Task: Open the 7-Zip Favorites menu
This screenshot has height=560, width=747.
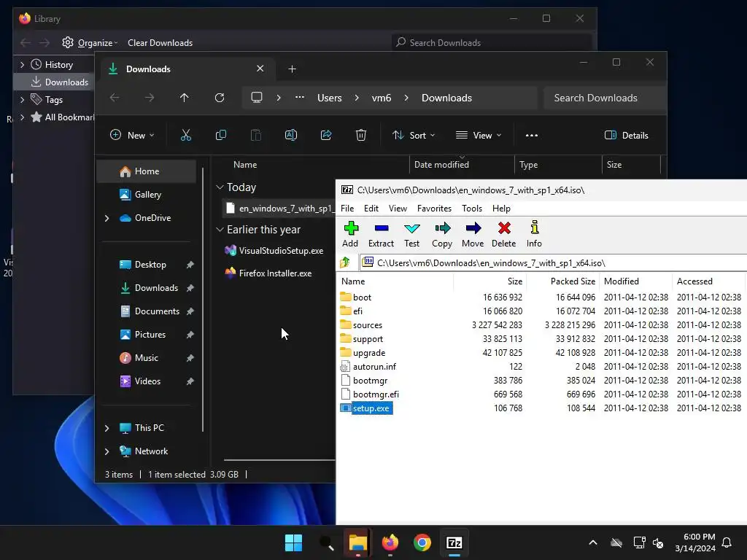Action: click(x=434, y=208)
